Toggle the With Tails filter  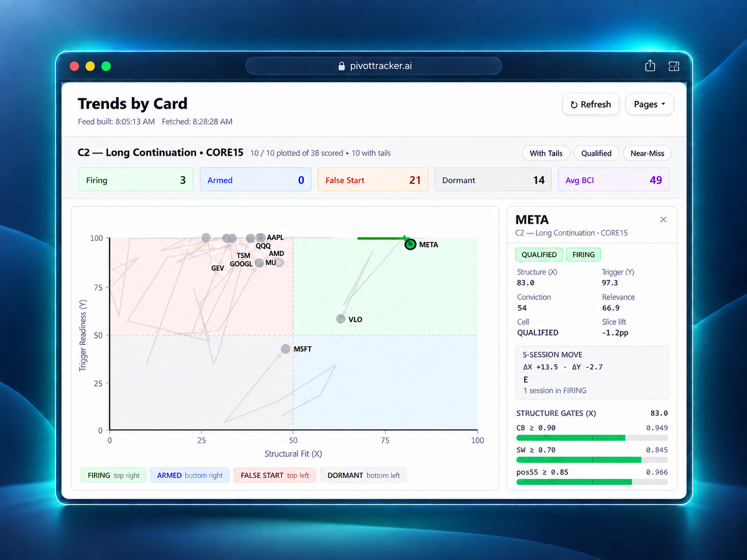click(x=546, y=153)
